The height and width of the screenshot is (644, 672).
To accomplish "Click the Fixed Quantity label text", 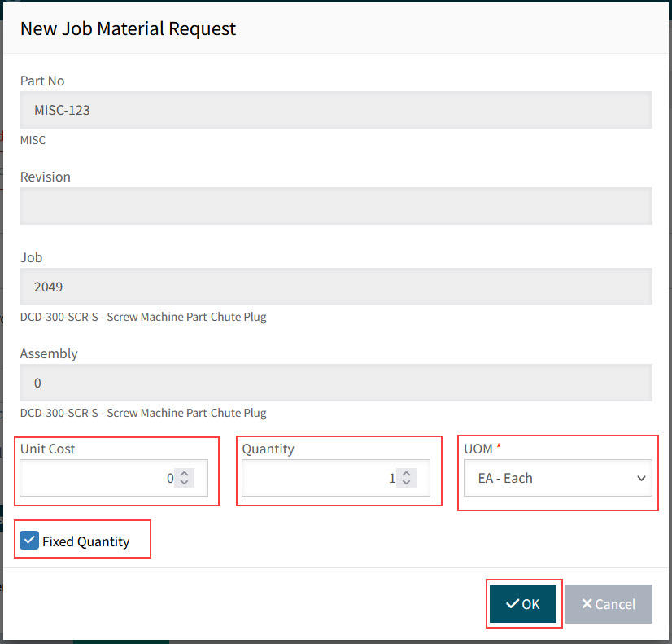I will point(85,541).
